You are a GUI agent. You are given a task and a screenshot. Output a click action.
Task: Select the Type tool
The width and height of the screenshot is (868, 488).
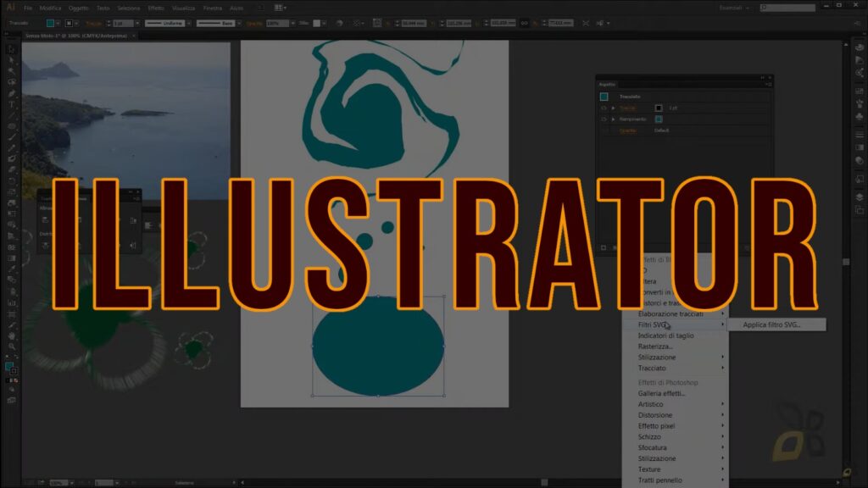tap(11, 104)
